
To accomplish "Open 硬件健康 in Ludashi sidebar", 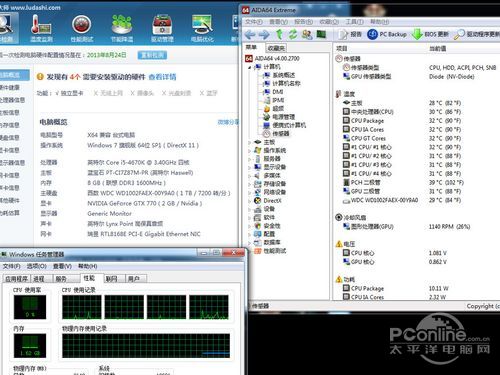I will pos(10,87).
